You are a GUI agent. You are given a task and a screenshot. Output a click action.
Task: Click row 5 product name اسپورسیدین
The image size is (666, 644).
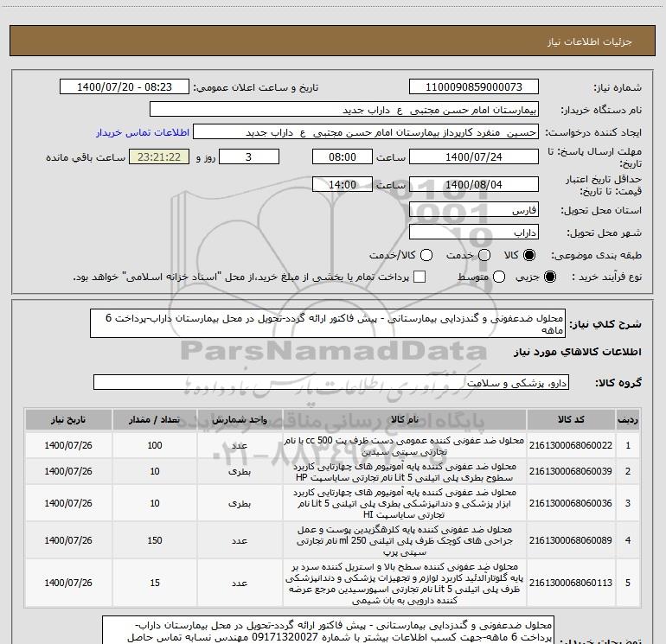coord(405,583)
